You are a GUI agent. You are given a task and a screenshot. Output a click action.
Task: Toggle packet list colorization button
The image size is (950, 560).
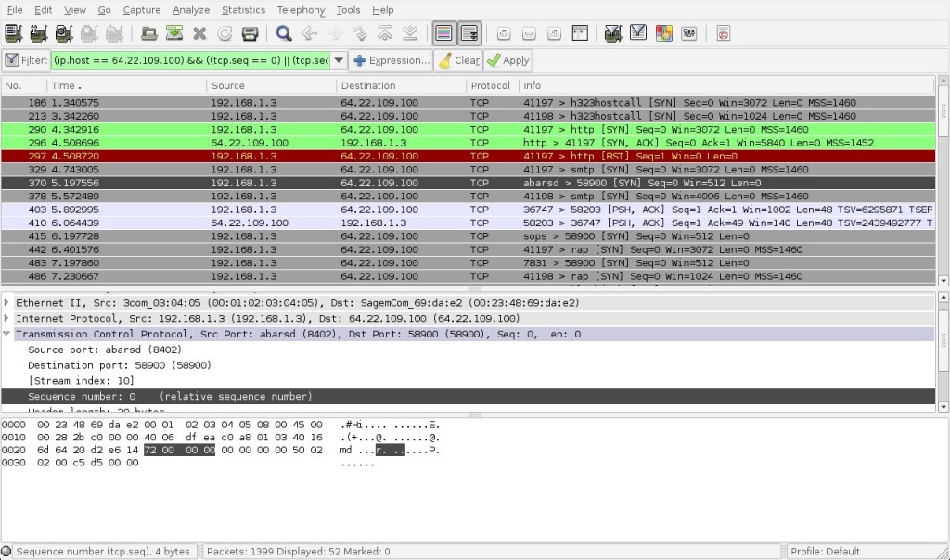(444, 33)
